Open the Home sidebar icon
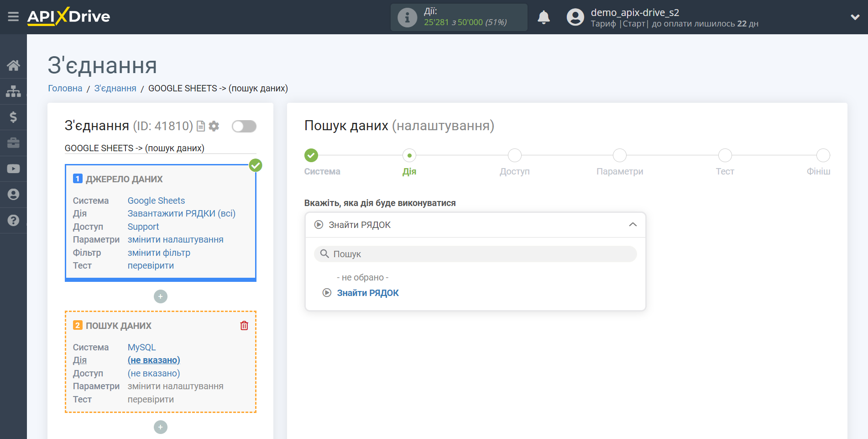Viewport: 868px width, 439px height. tap(13, 65)
